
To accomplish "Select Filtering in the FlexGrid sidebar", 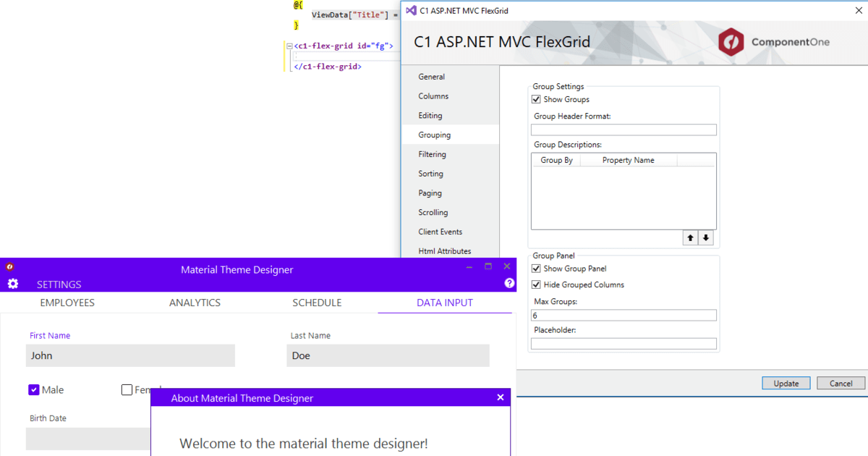I will tap(432, 153).
